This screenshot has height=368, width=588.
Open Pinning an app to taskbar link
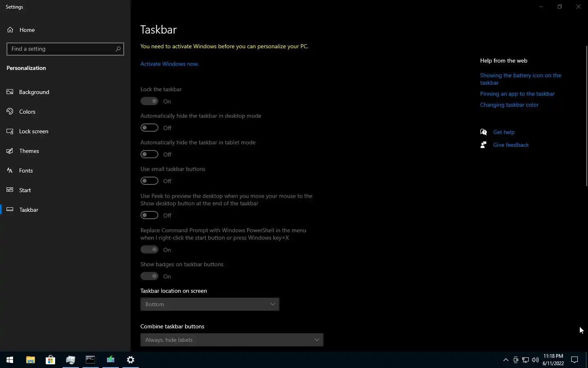coord(517,94)
